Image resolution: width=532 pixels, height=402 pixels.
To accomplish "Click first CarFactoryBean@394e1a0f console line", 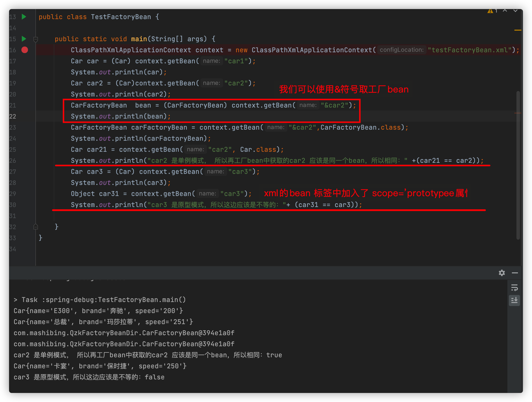I will coord(124,333).
